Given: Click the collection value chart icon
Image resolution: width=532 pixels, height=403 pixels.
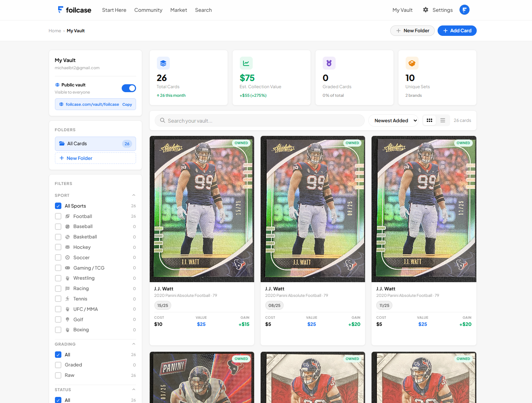Looking at the screenshot, I should pos(246,63).
